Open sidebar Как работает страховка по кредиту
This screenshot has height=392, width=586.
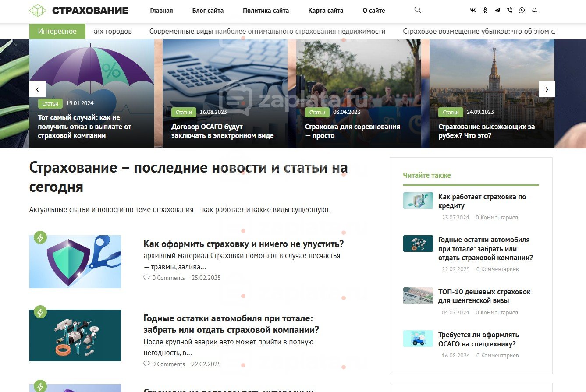click(482, 201)
